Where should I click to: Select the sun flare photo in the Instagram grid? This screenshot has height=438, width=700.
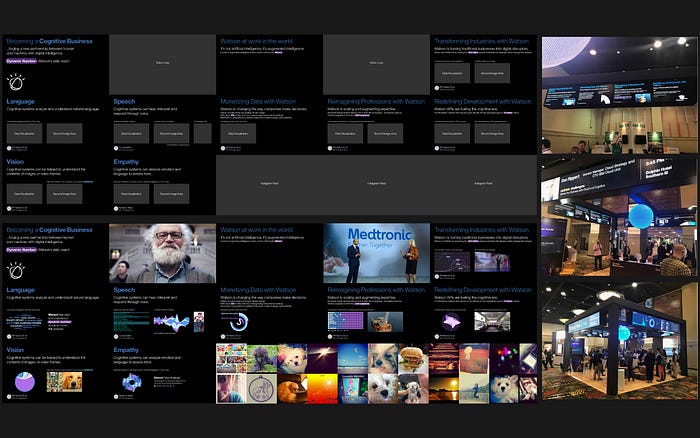[x=322, y=359]
